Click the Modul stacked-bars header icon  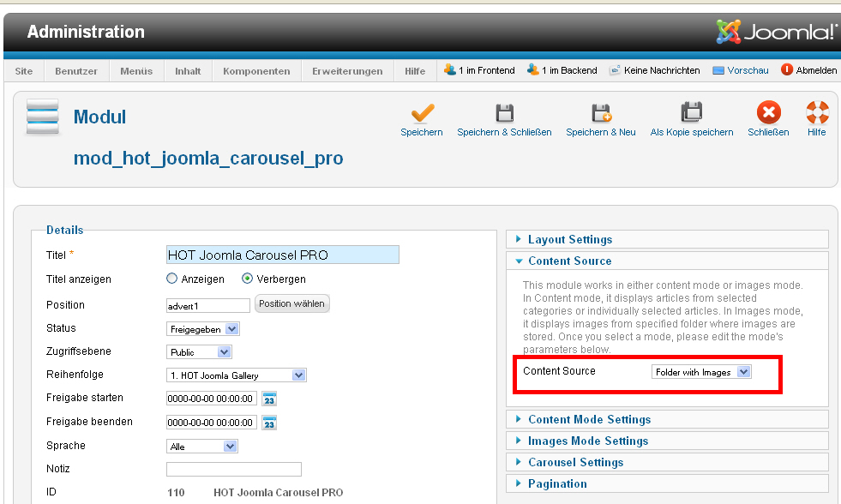click(42, 117)
